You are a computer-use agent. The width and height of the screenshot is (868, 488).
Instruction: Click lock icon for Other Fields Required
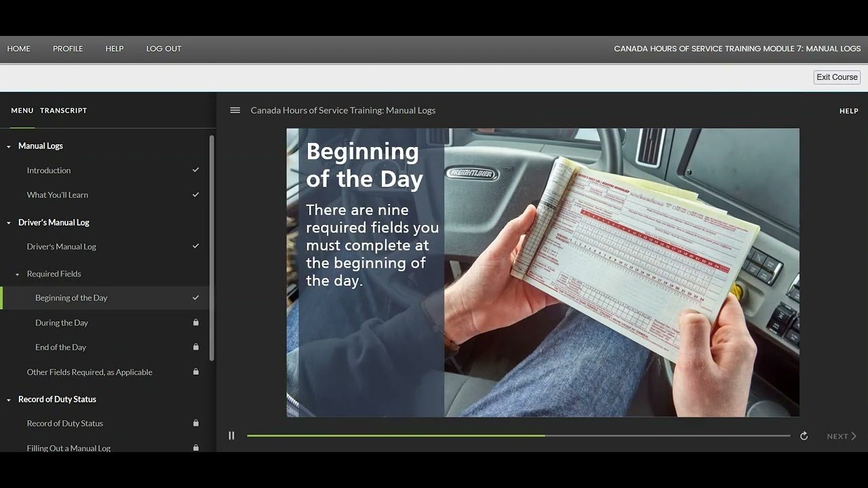pos(196,372)
